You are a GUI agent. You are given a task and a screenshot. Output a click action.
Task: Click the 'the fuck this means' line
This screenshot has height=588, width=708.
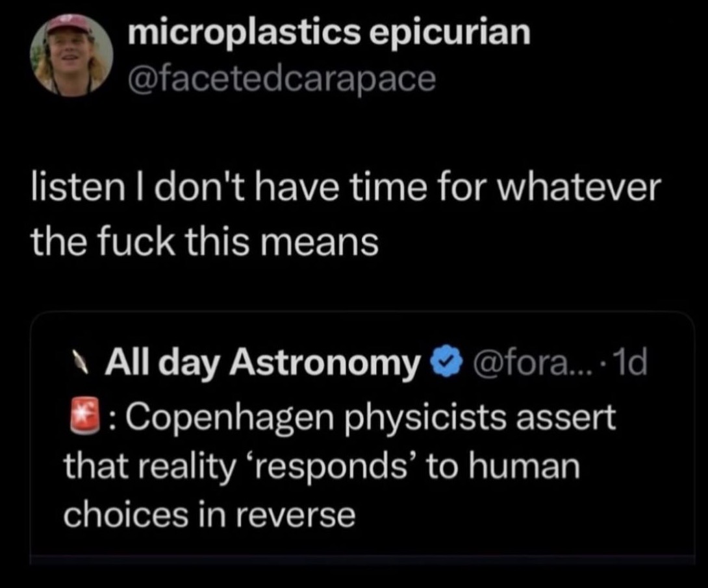pos(205,242)
